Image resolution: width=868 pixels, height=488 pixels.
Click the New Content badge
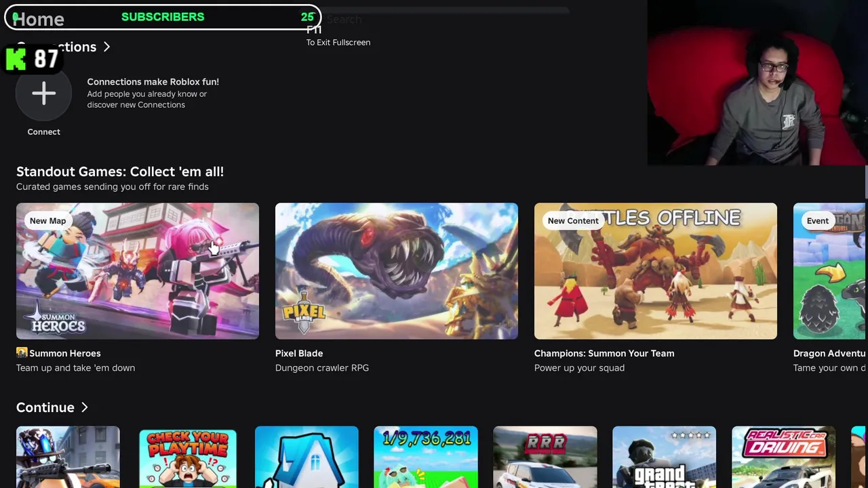pos(573,220)
